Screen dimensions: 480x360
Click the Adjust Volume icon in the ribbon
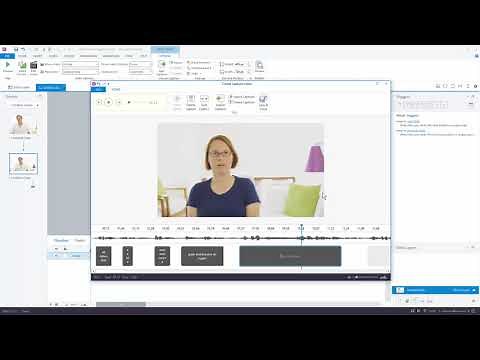pos(22,65)
